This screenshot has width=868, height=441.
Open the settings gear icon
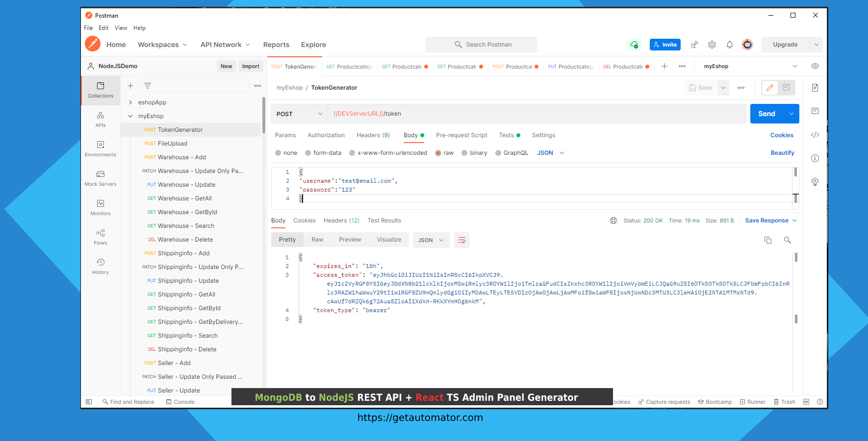pos(712,45)
